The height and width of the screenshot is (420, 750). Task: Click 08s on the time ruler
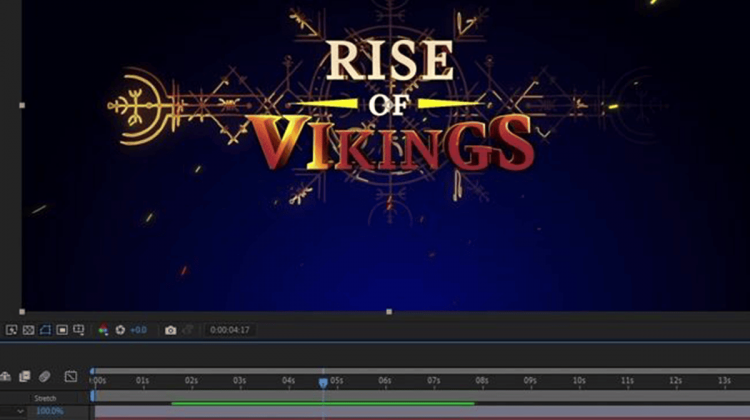[482, 381]
